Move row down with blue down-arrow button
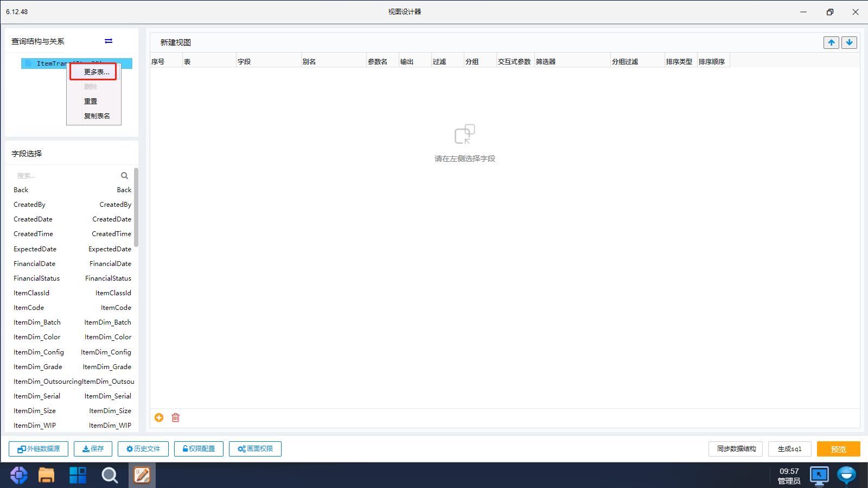The height and width of the screenshot is (488, 868). 849,42
